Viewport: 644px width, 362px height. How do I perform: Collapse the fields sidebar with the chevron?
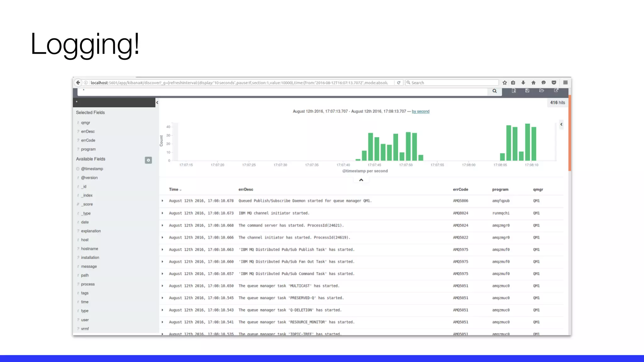pyautogui.click(x=157, y=102)
